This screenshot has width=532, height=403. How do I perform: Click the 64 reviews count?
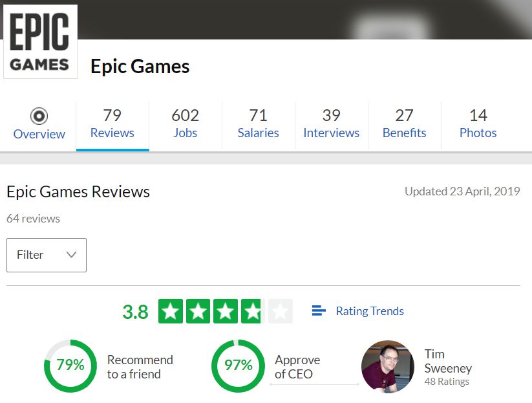coord(33,219)
